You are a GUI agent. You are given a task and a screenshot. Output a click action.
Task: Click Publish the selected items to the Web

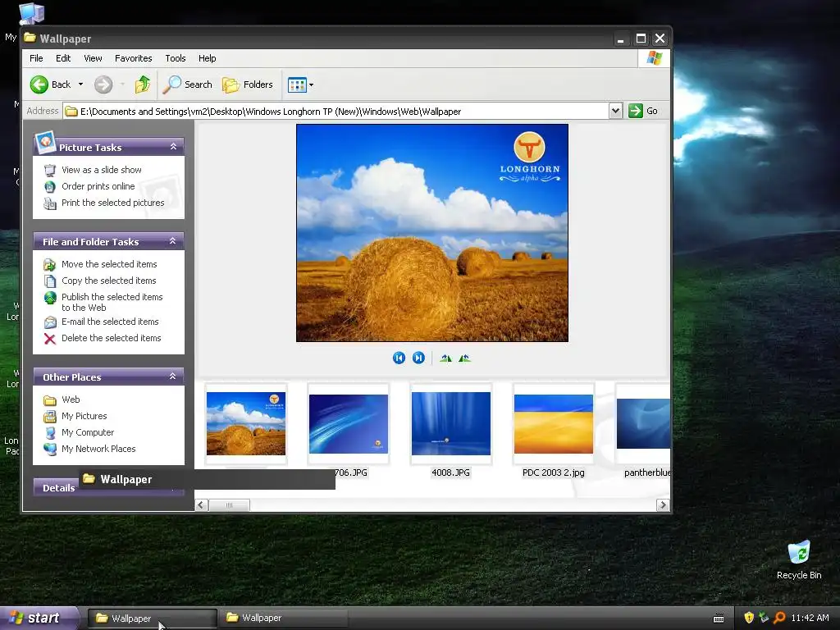pos(112,302)
